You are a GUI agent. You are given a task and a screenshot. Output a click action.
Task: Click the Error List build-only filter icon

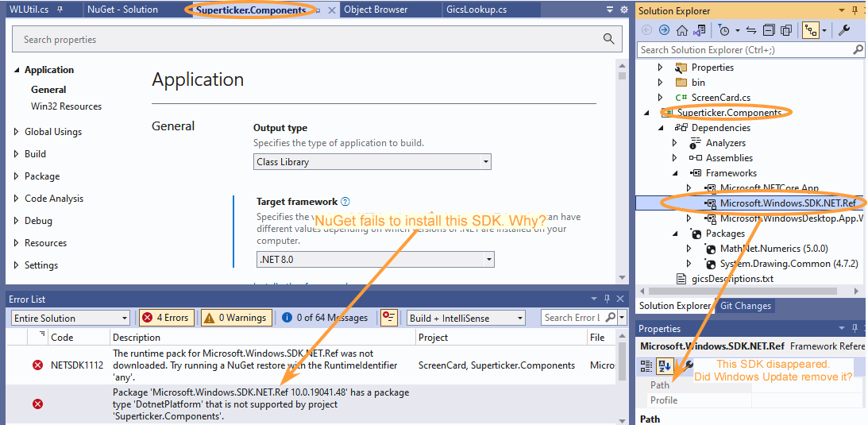(389, 318)
